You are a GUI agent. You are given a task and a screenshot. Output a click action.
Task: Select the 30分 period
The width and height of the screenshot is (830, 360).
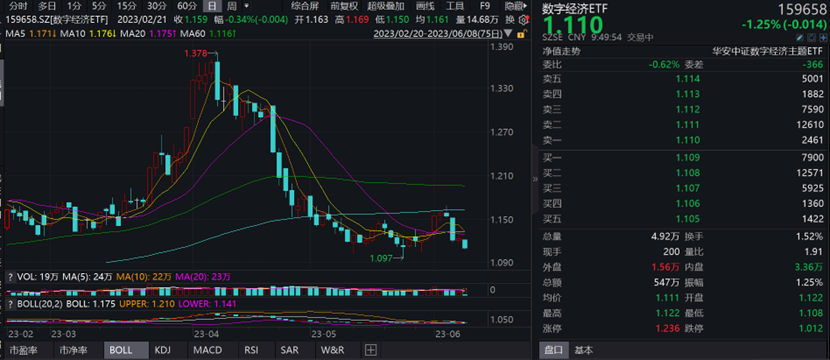(x=156, y=6)
